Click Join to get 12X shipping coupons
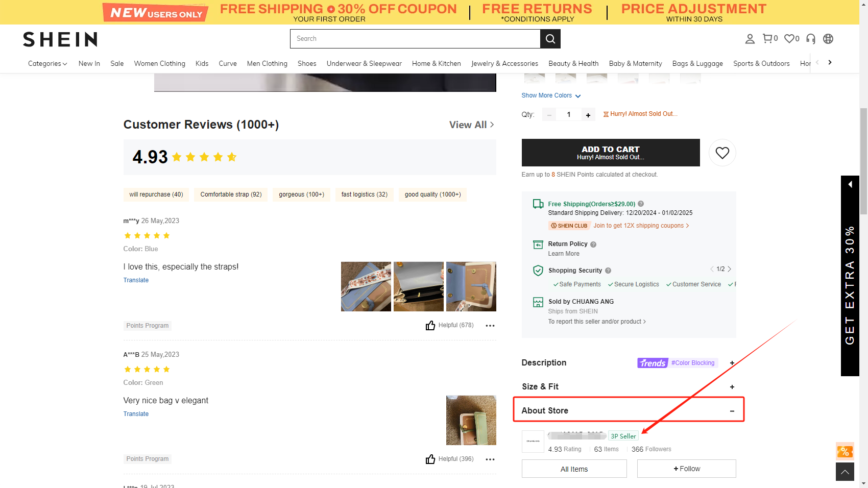This screenshot has height=488, width=868. (641, 226)
